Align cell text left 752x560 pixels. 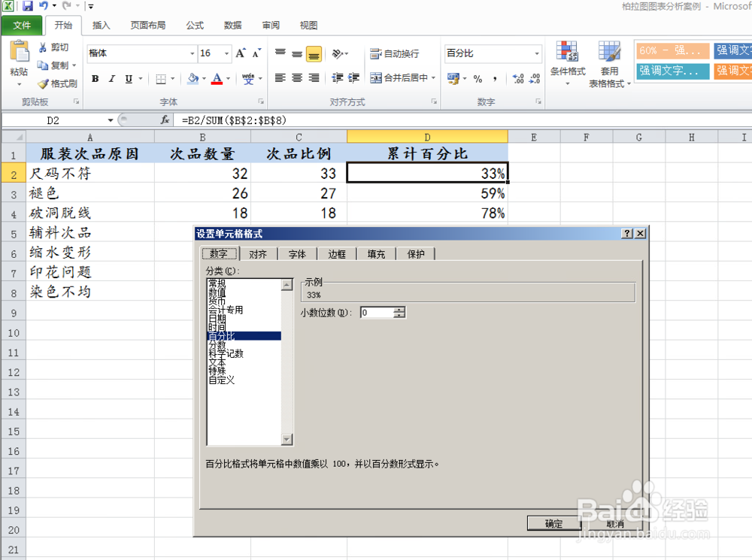[280, 77]
